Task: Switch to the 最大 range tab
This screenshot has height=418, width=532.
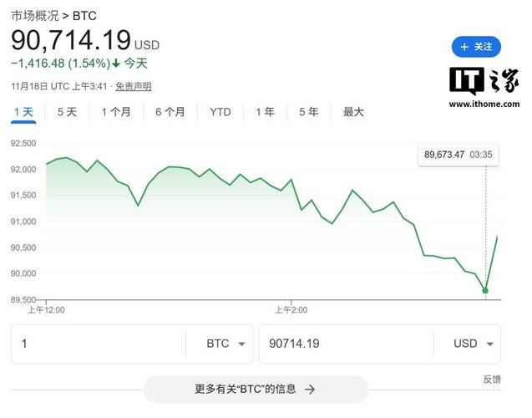Action: click(353, 112)
